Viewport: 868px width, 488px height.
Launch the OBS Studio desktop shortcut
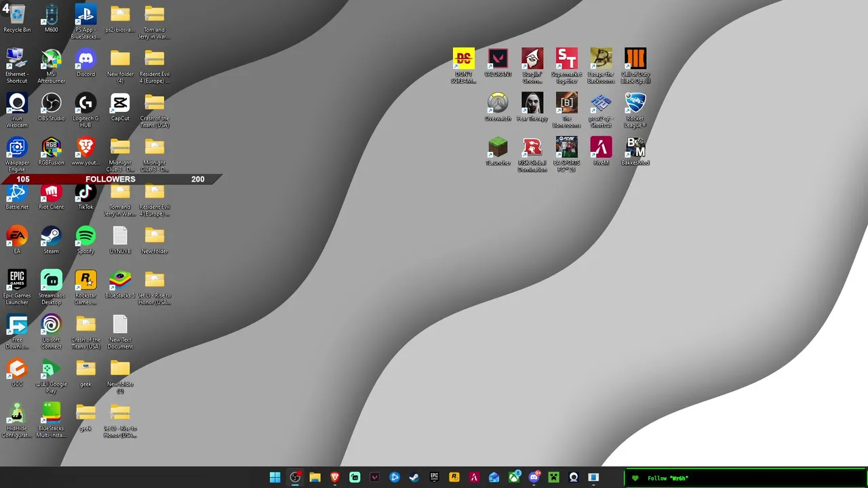tap(52, 107)
